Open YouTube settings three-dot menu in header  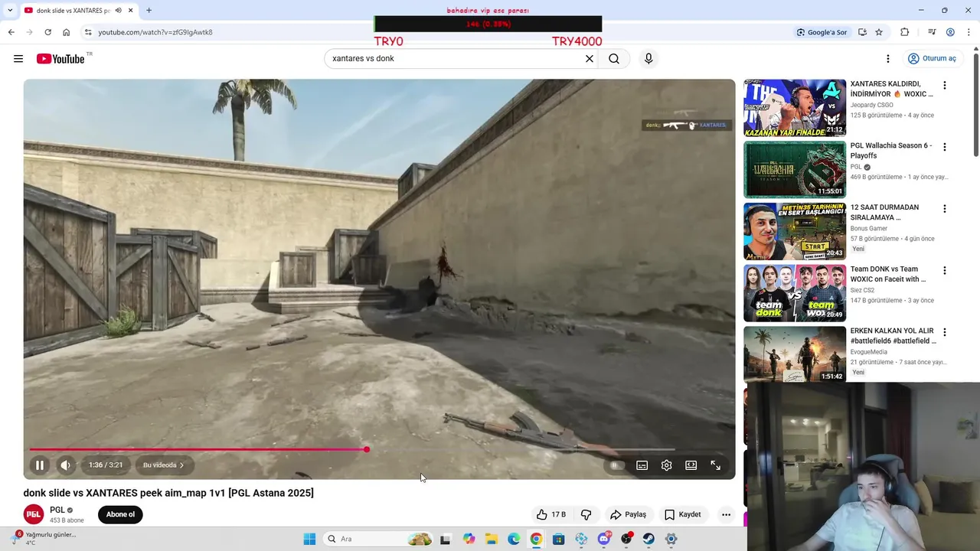pos(888,59)
